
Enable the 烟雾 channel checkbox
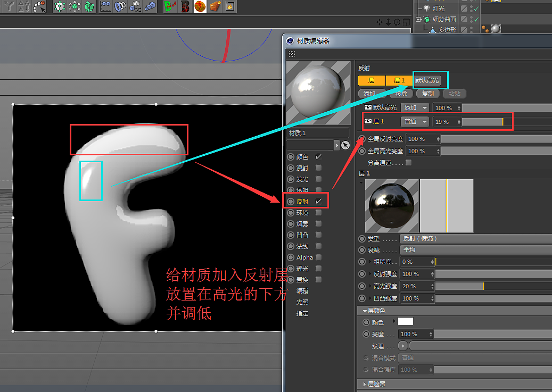(319, 224)
